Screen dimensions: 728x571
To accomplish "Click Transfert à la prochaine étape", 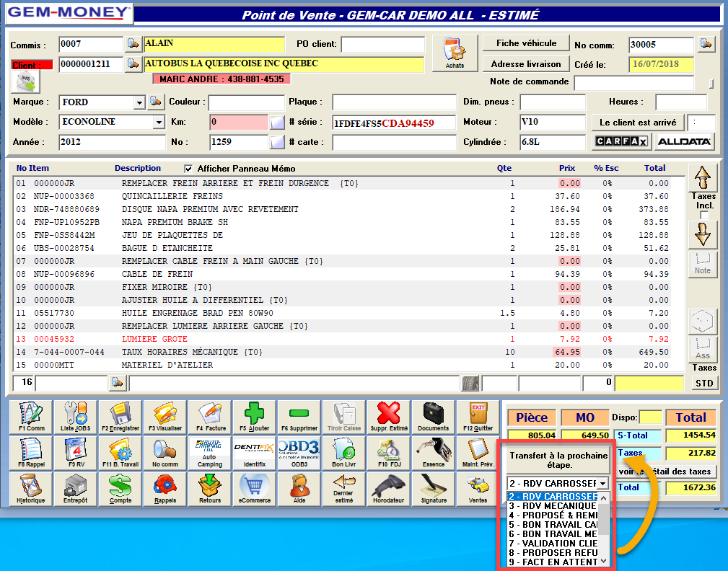I will click(558, 460).
